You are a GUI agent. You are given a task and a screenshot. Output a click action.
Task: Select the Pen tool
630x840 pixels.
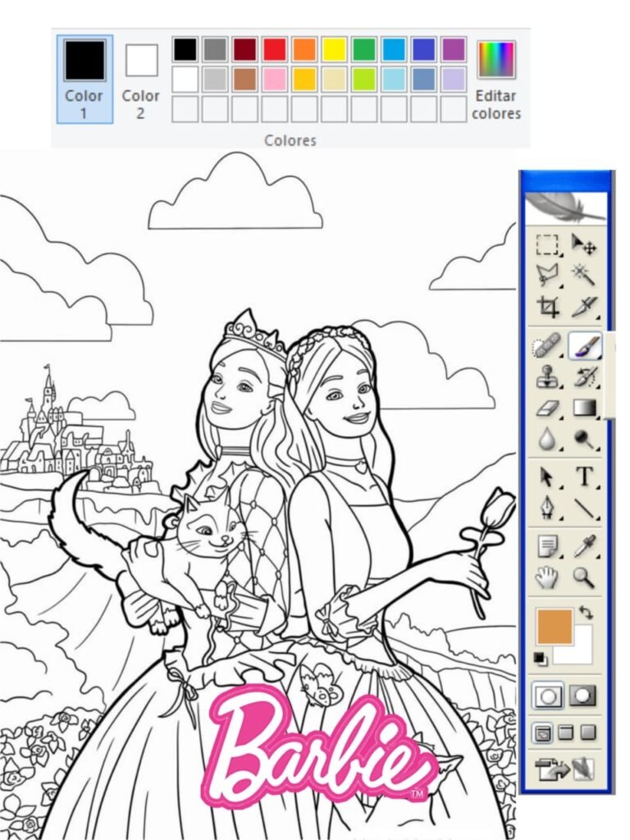547,508
